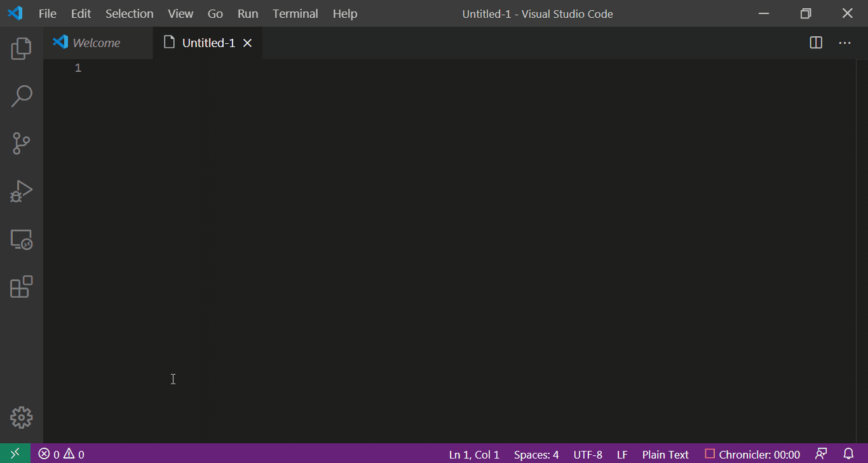
Task: Minimize the Visual Studio Code window
Action: coord(764,13)
